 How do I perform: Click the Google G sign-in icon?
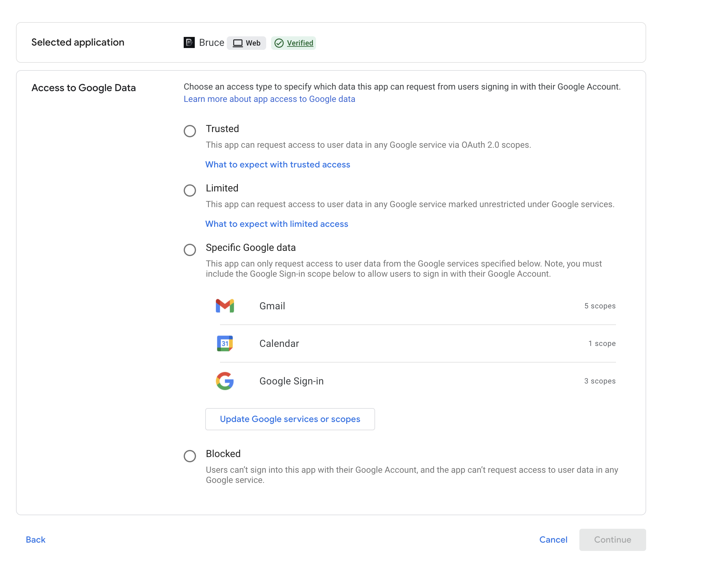click(225, 381)
